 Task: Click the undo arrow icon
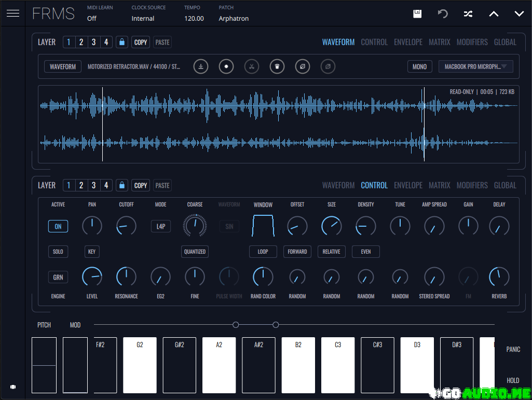[443, 14]
